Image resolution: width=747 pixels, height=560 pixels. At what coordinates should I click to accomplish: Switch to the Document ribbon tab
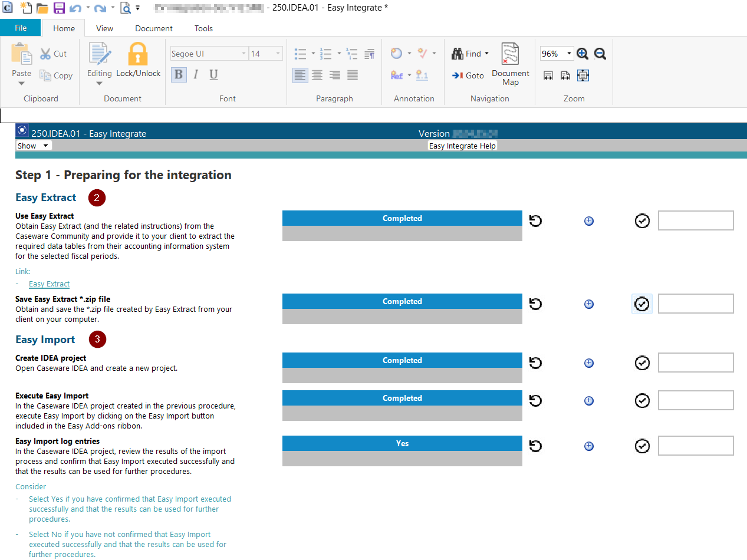(154, 28)
